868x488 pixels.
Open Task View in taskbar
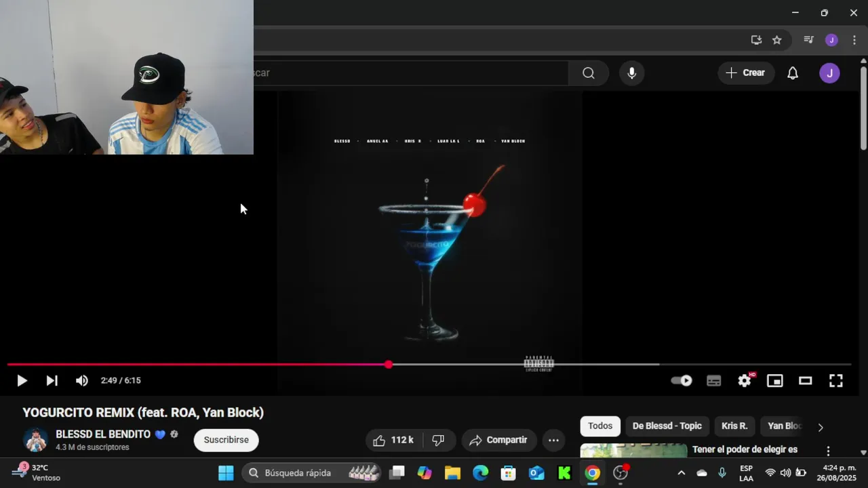pos(397,473)
